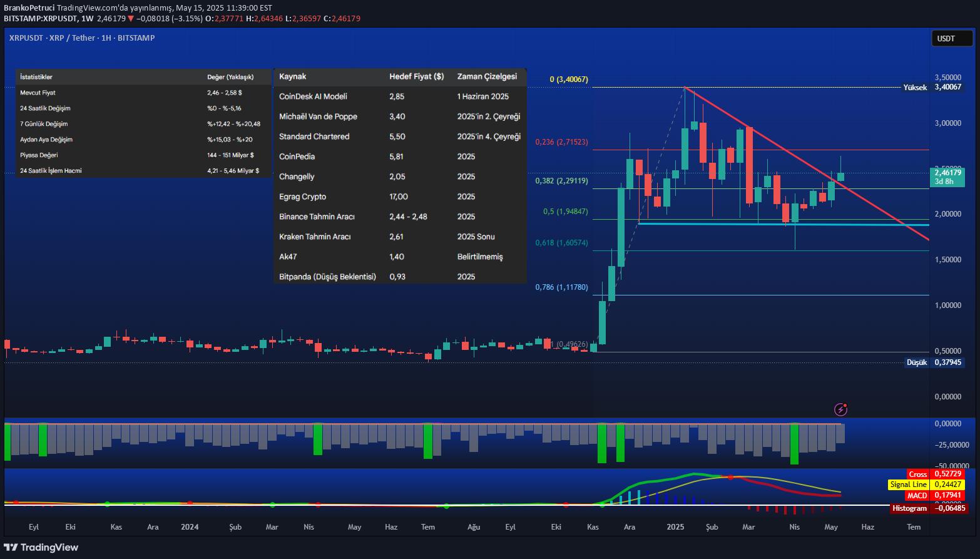Click the 2025'in 4. Çeyreği cell
This screenshot has width=980, height=559.
(489, 136)
